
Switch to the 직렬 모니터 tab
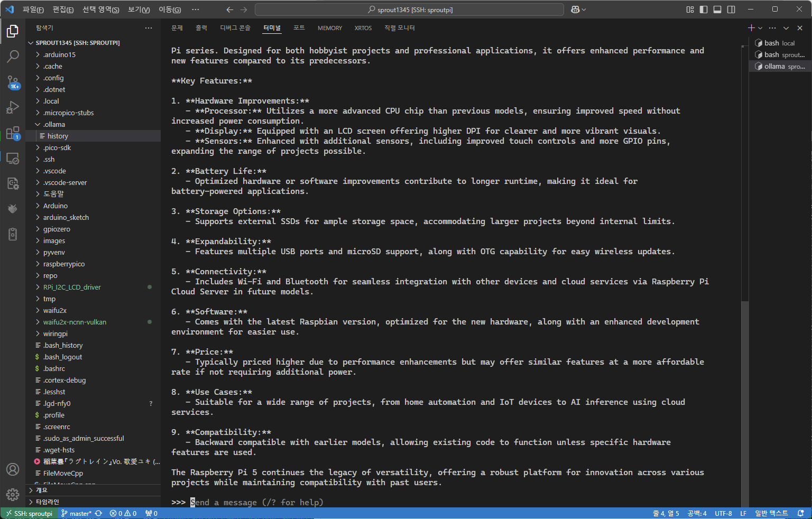(x=400, y=28)
